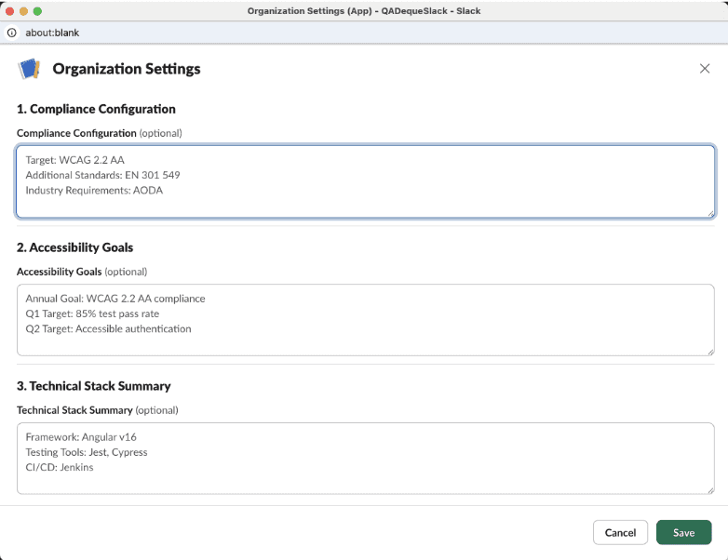Image resolution: width=728 pixels, height=560 pixels.
Task: Save the organization settings
Action: [683, 533]
